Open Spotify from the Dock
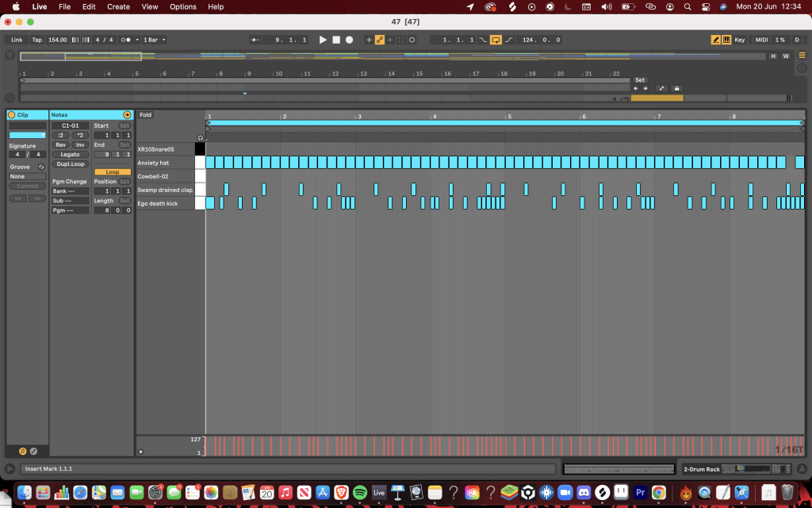This screenshot has height=508, width=812. click(360, 492)
